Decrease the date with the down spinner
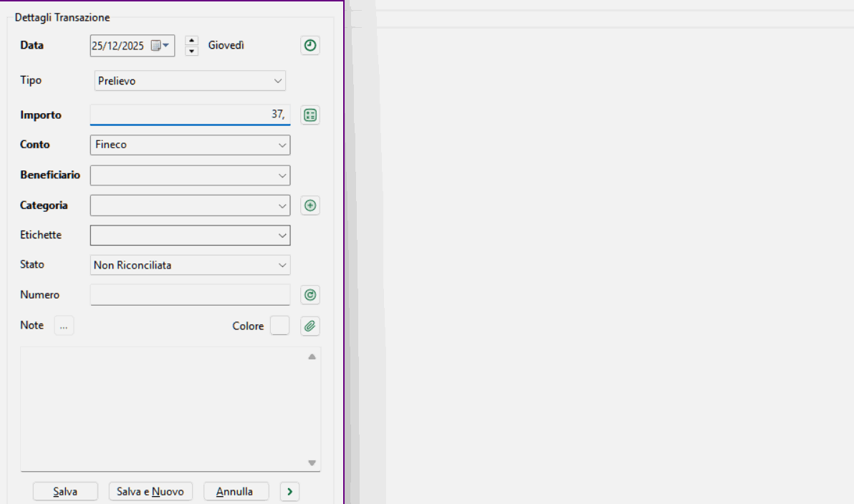 tap(191, 52)
